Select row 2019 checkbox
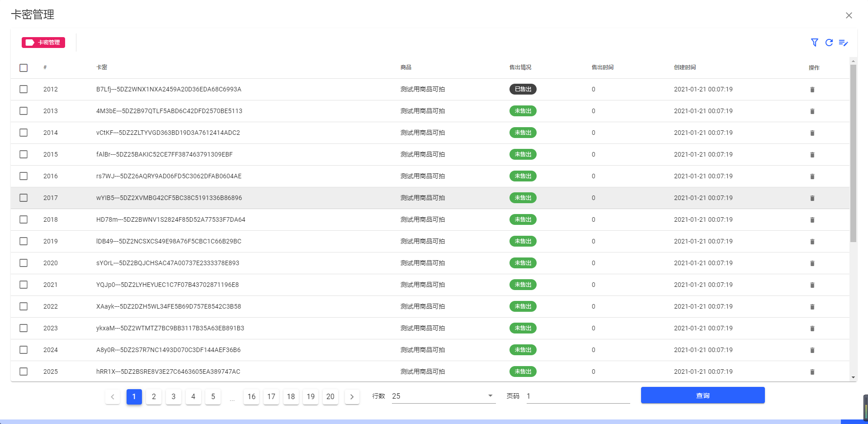This screenshot has height=424, width=868. point(24,241)
